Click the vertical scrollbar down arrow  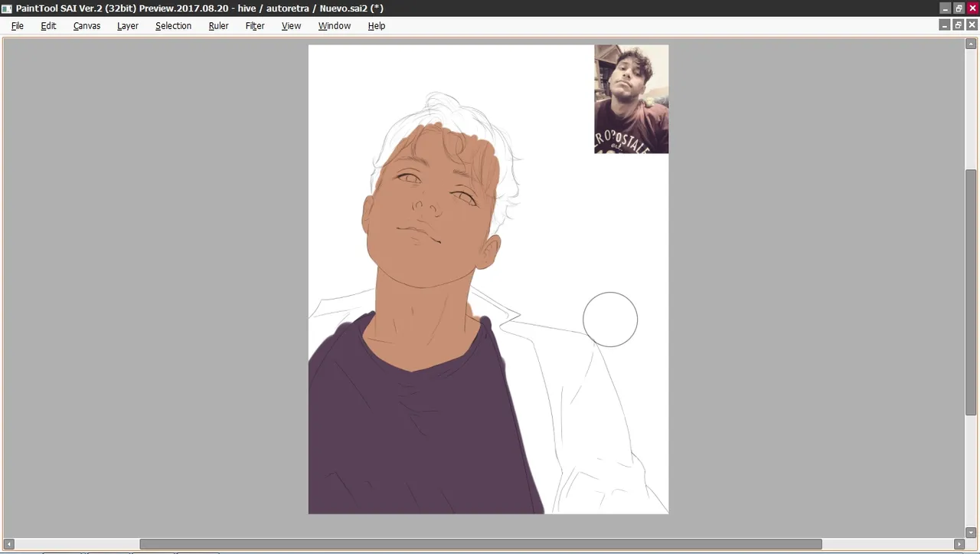coord(971,532)
